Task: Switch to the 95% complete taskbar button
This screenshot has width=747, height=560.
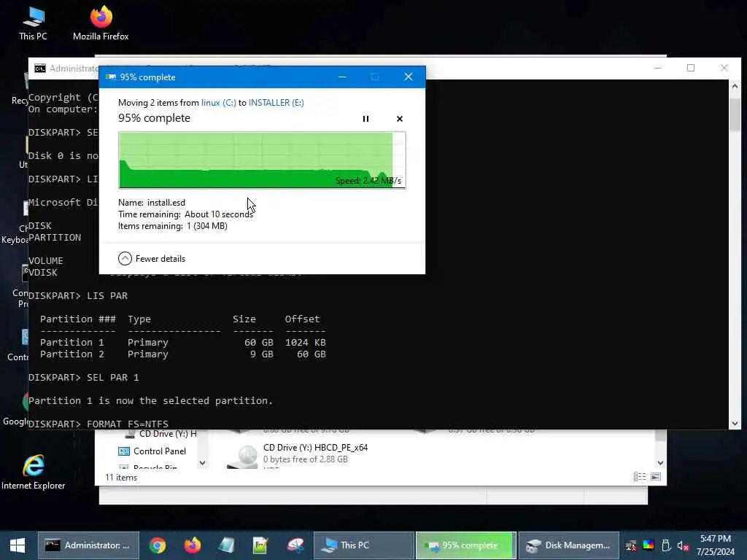Action: 466,545
